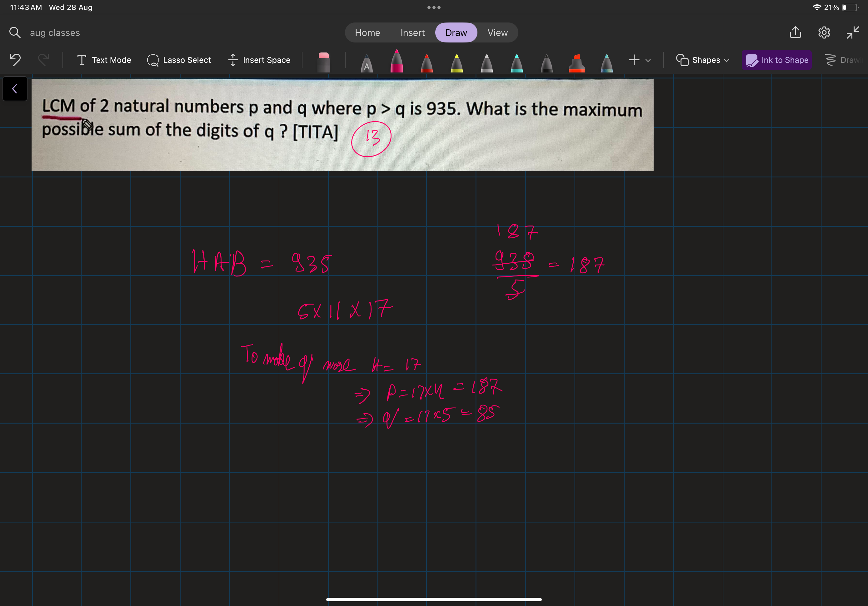Select the red highlighter marker
Screen dimensions: 868x606
(576, 62)
